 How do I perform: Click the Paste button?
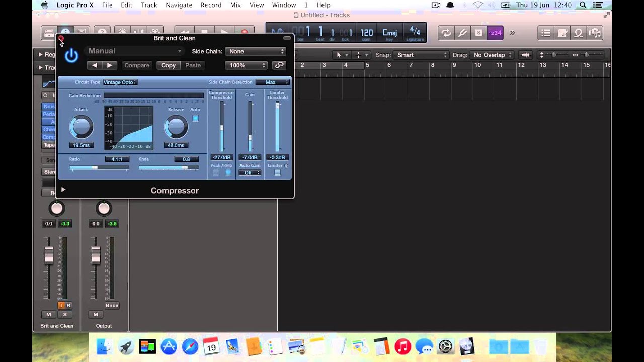(193, 65)
